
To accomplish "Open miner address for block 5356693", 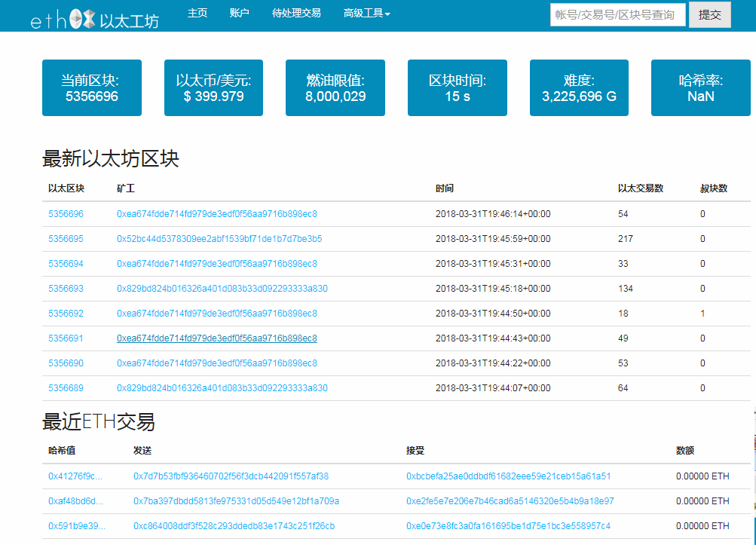I will pyautogui.click(x=222, y=289).
